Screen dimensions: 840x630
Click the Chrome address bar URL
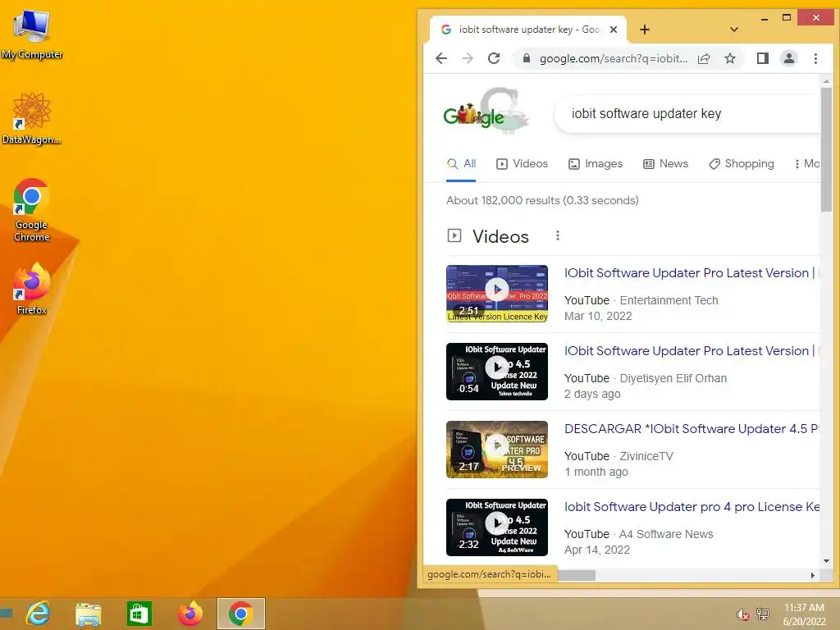[613, 58]
